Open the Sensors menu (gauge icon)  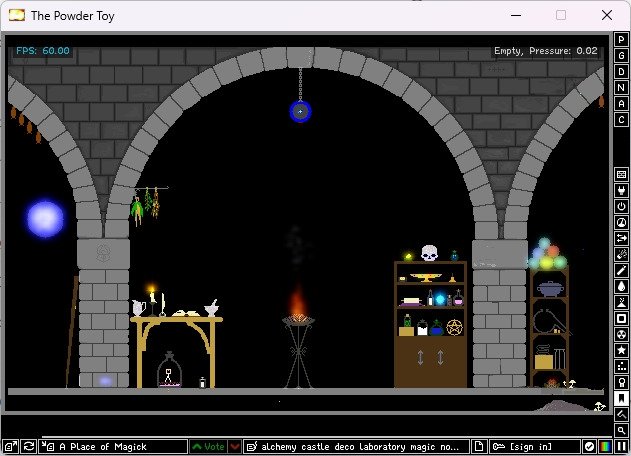point(621,222)
